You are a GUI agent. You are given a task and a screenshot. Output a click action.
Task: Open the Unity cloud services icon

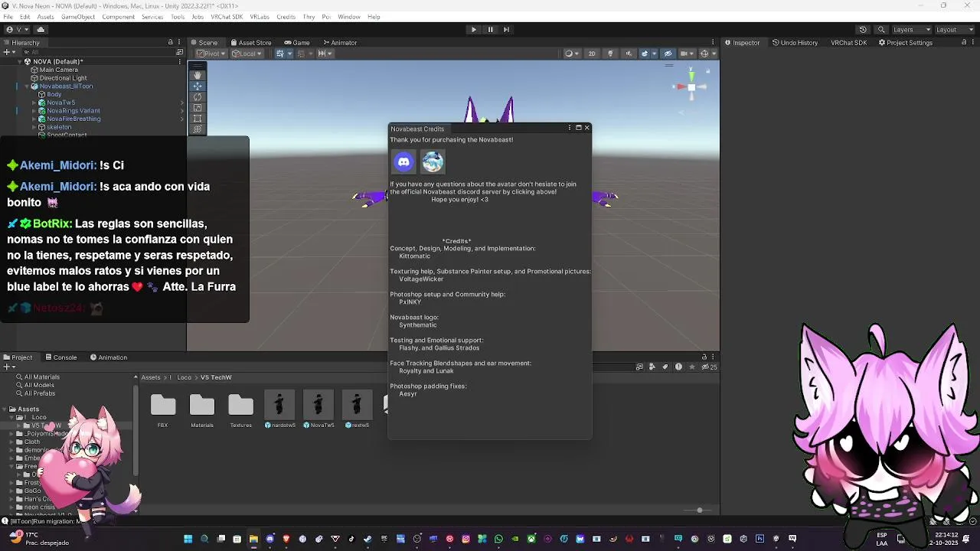coord(41,29)
